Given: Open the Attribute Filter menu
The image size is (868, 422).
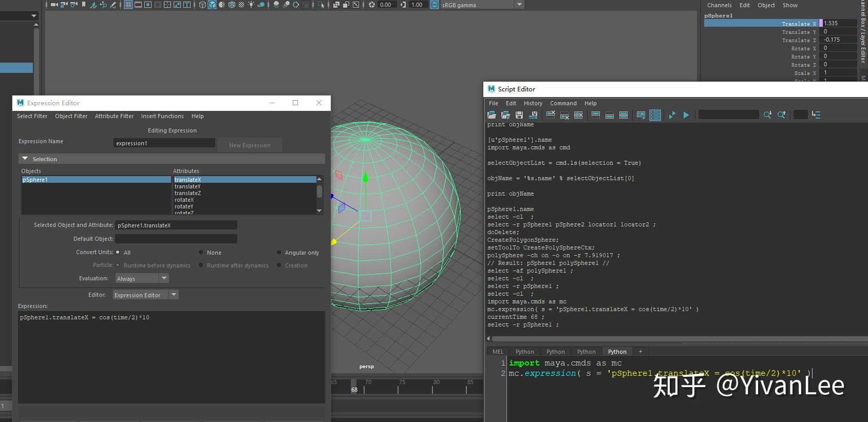Looking at the screenshot, I should (114, 116).
